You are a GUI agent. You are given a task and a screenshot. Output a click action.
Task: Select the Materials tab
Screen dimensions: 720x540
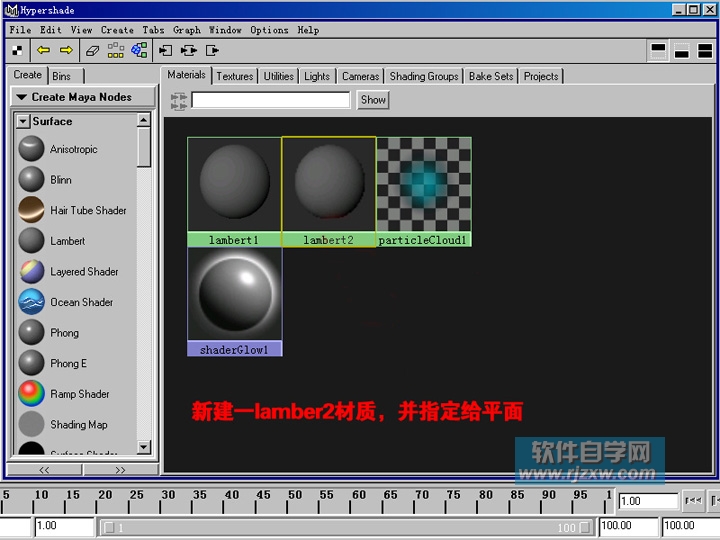pyautogui.click(x=186, y=75)
